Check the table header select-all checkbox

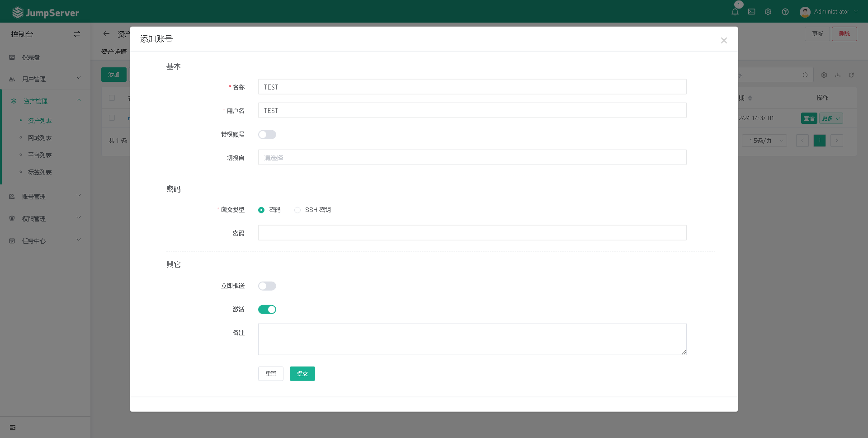click(112, 98)
